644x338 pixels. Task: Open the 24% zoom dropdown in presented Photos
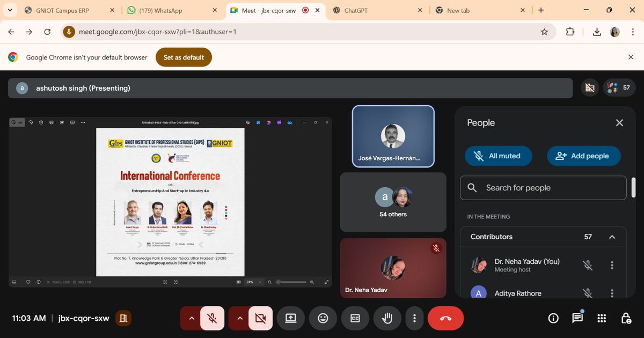(x=254, y=282)
